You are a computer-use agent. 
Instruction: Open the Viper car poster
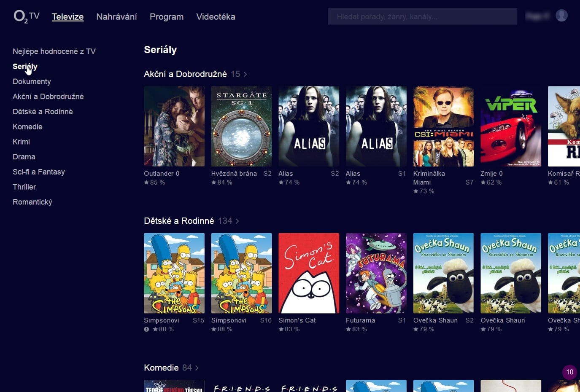(511, 126)
